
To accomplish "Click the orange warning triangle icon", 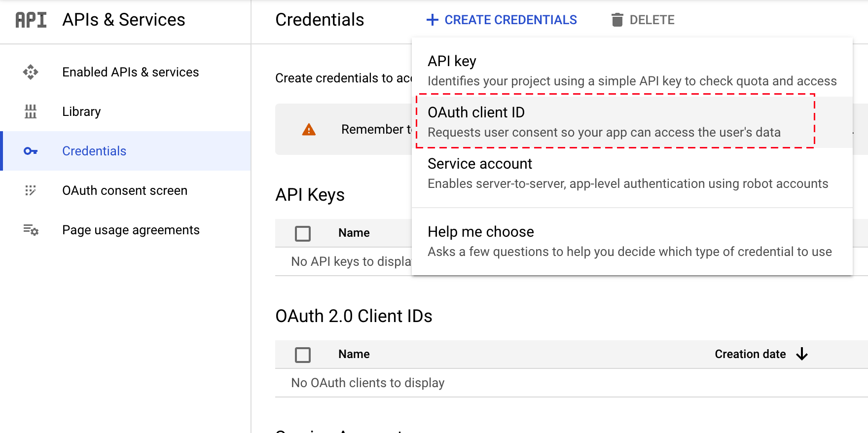I will tap(309, 129).
